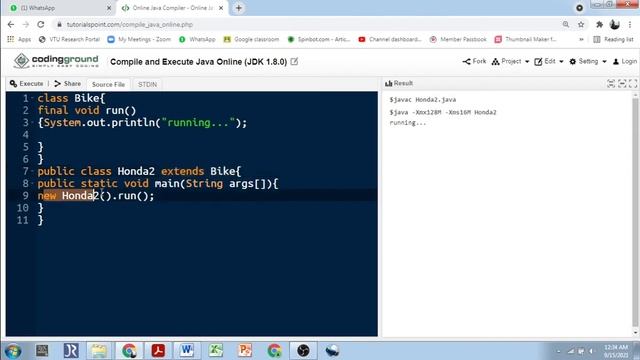Open PowerPoint from taskbar
Image resolution: width=640 pixels, height=360 pixels.
tap(245, 351)
